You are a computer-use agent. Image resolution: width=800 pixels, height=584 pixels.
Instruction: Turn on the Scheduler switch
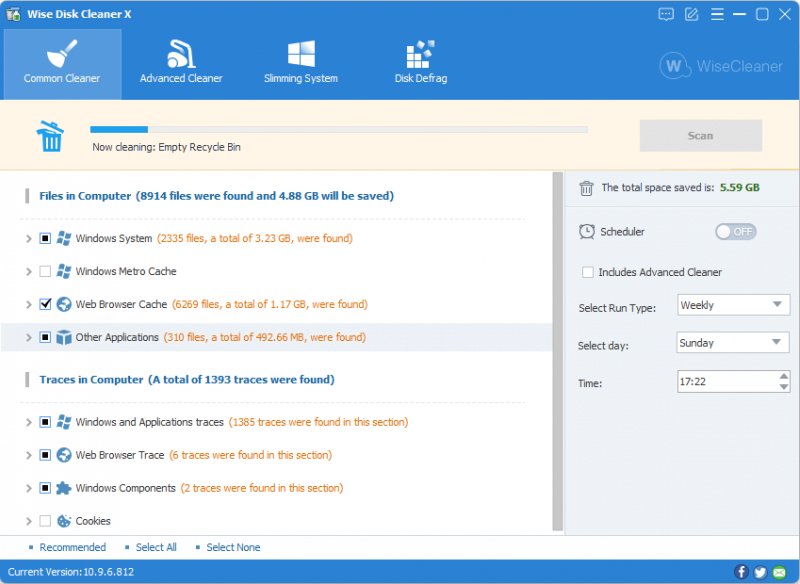736,232
